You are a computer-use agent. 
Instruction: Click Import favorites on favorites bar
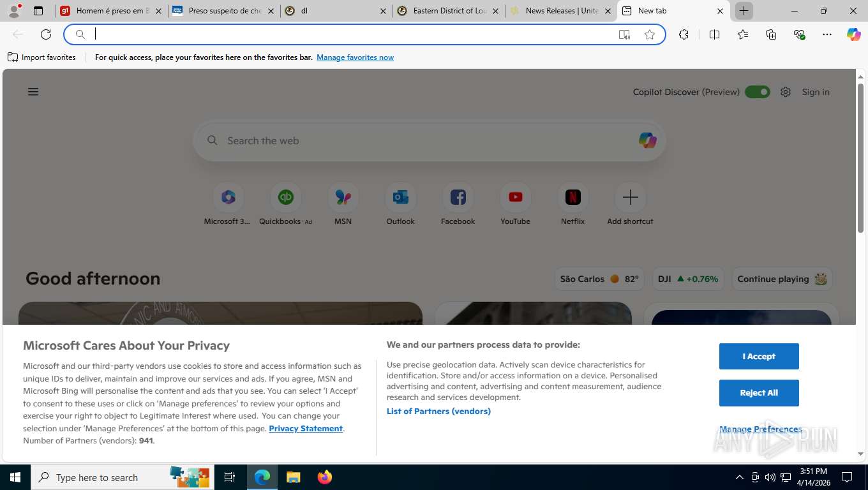coord(41,57)
